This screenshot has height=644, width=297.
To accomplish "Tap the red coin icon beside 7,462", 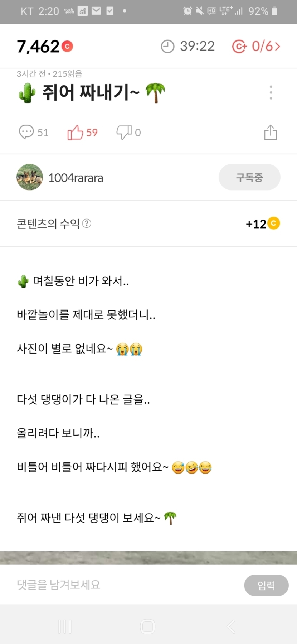I will [x=67, y=47].
